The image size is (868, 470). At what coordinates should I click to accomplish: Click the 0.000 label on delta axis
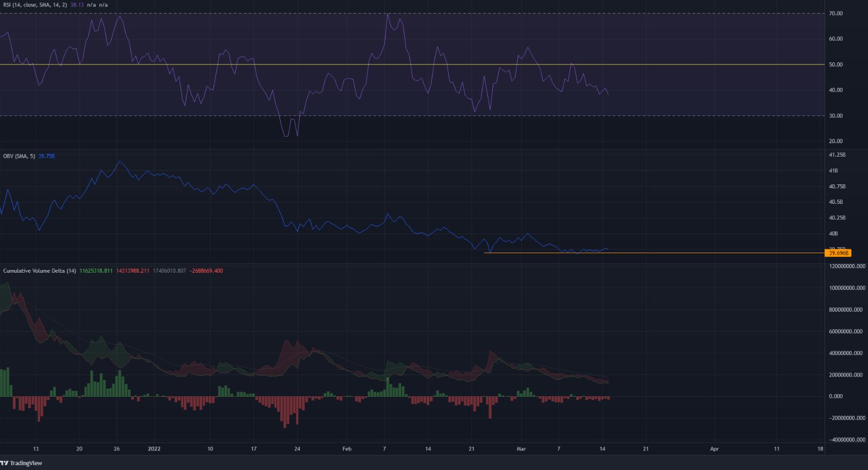[x=835, y=396]
